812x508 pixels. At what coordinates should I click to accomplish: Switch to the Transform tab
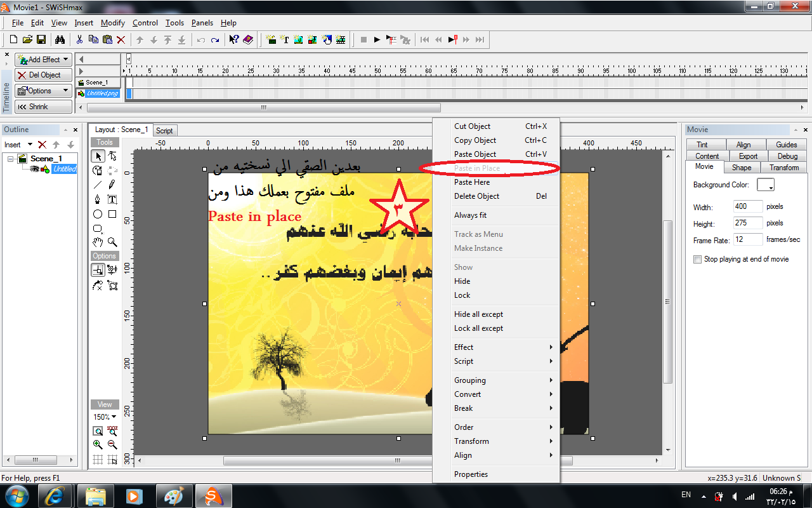coord(784,168)
